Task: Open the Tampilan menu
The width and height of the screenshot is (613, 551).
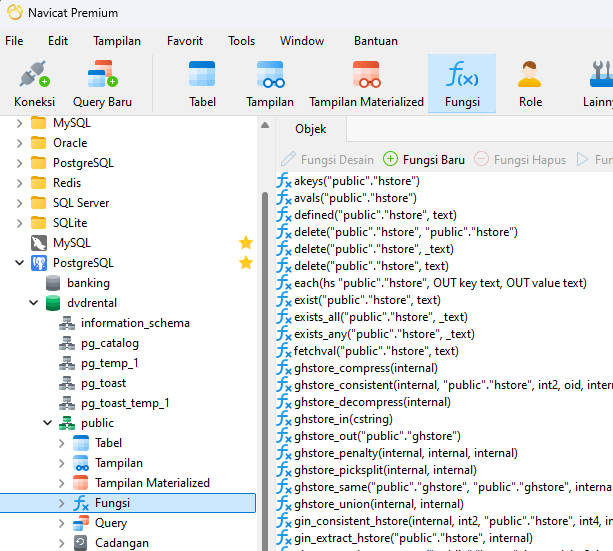Action: [117, 41]
